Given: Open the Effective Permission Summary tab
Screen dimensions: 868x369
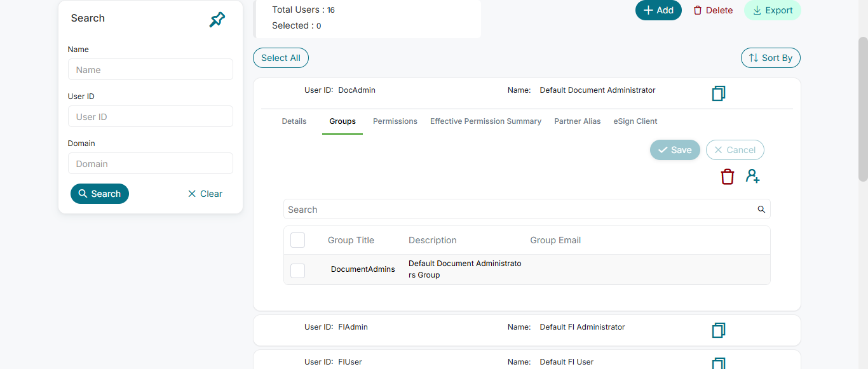Looking at the screenshot, I should (x=485, y=121).
